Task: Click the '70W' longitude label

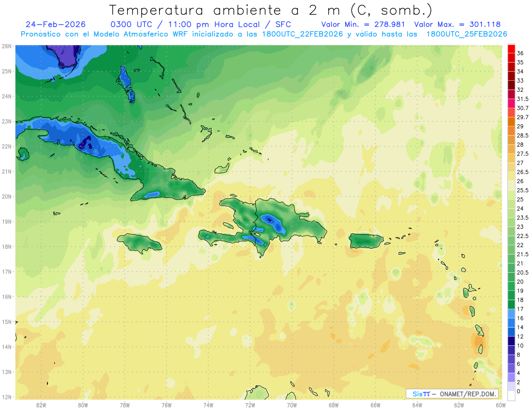Action: pyautogui.click(x=292, y=405)
